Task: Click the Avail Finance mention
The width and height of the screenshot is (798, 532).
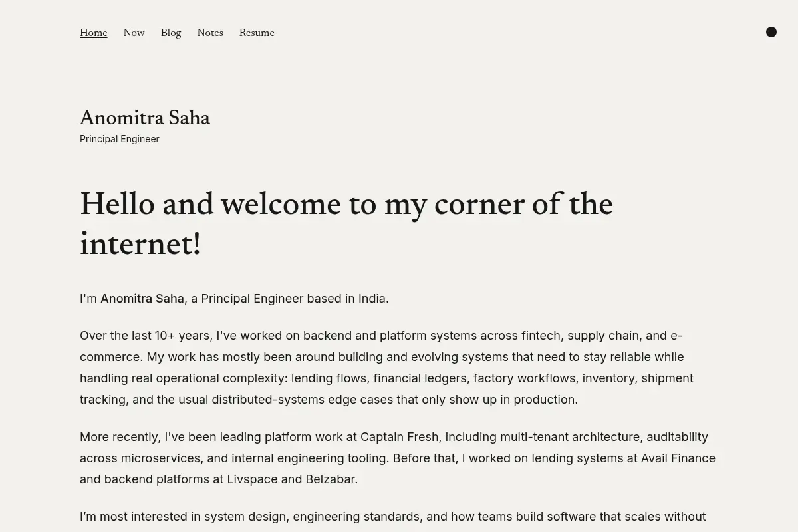Action: 678,458
